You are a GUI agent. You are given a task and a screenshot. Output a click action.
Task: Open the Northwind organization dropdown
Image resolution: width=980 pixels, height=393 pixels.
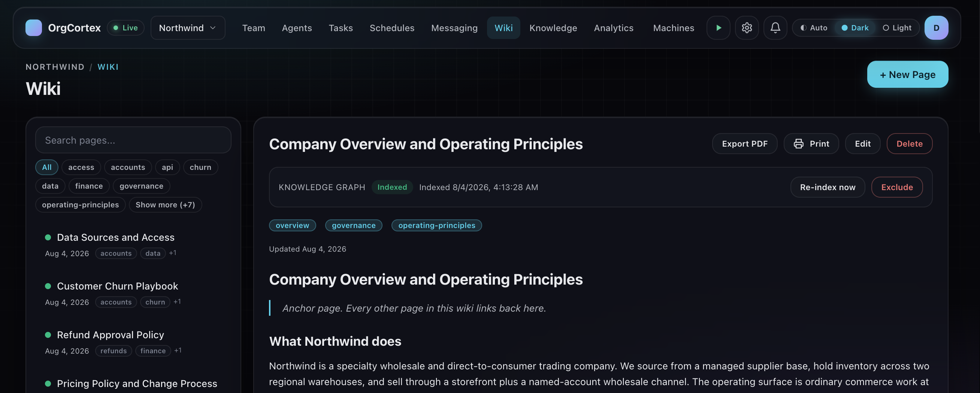pos(188,28)
